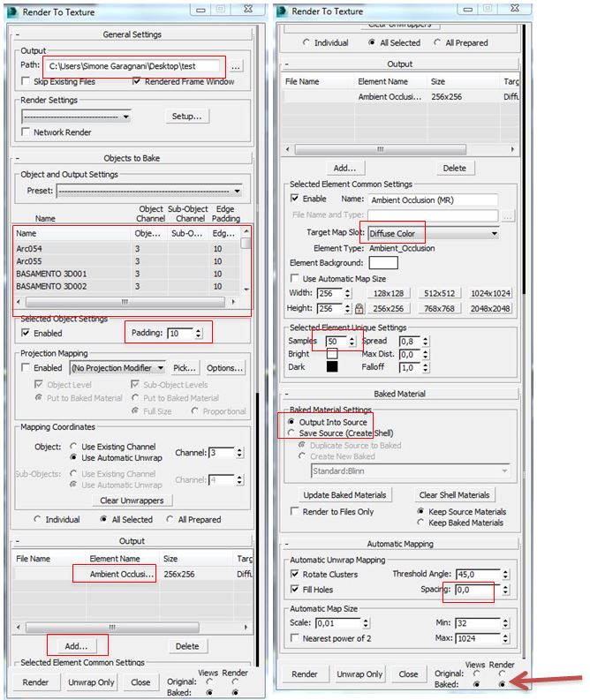Select Keep Baked Materials radio

[420, 523]
